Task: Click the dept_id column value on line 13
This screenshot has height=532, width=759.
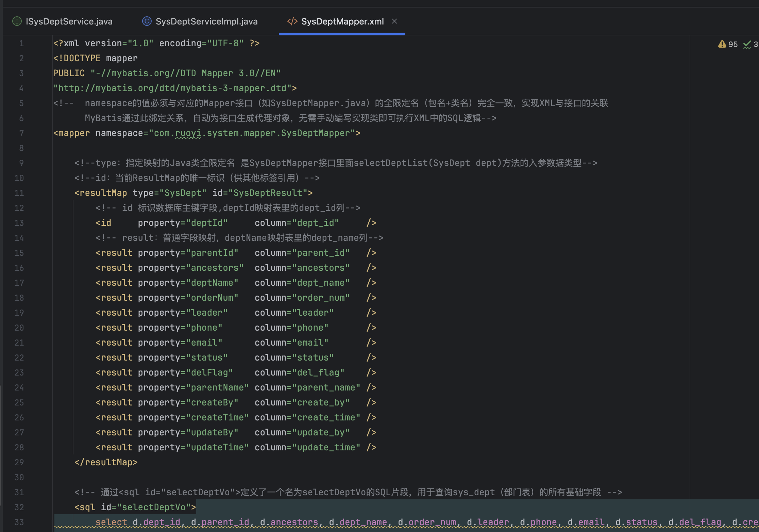Action: pyautogui.click(x=316, y=223)
